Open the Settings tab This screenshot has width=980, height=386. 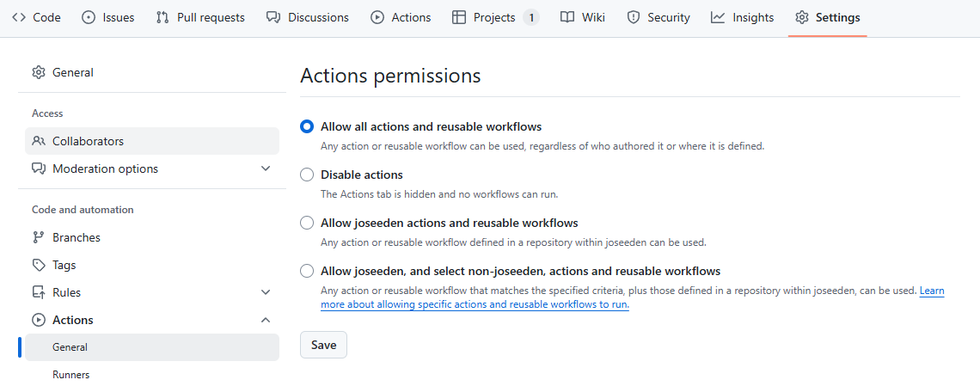point(828,17)
